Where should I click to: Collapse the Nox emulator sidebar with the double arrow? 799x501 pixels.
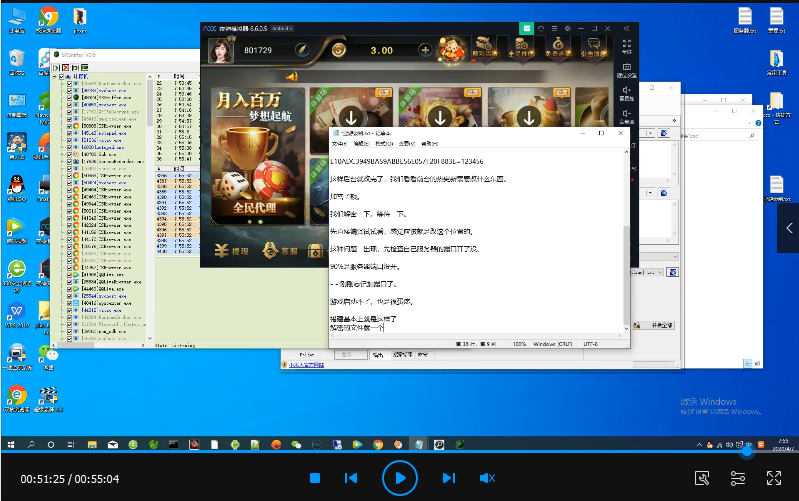(626, 29)
